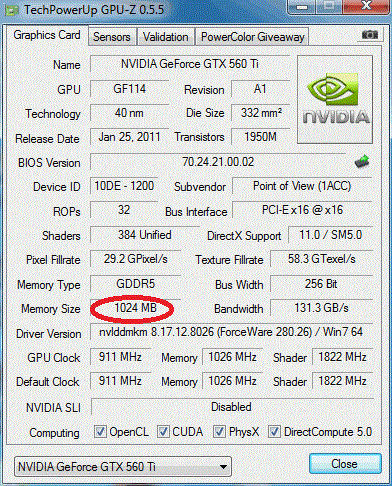392x486 pixels.
Task: Minimize the GPU-Z window
Action: [x=302, y=7]
